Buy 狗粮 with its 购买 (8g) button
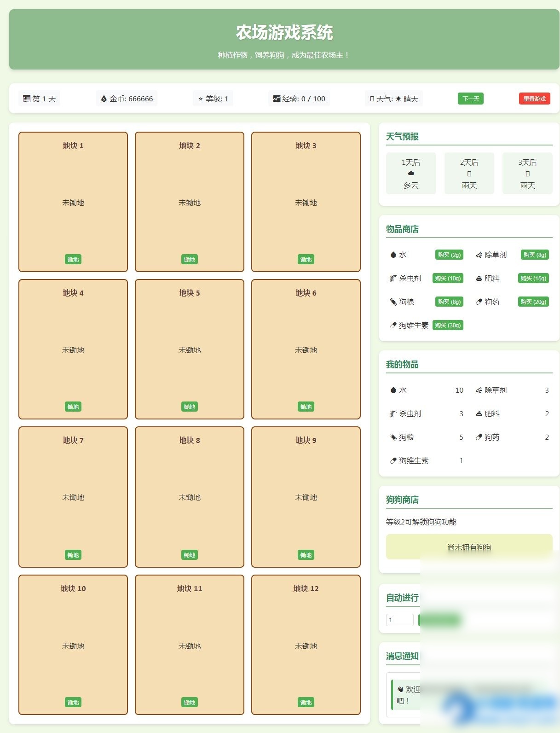 pyautogui.click(x=449, y=302)
